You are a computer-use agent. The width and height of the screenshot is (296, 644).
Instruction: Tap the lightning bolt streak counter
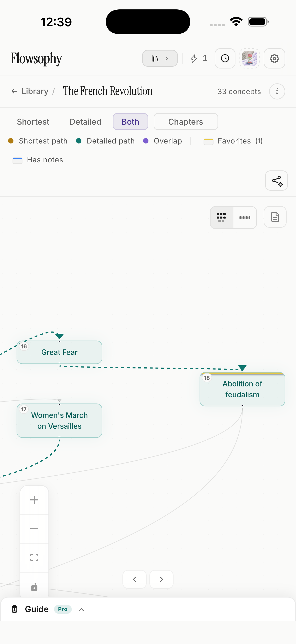pos(199,59)
